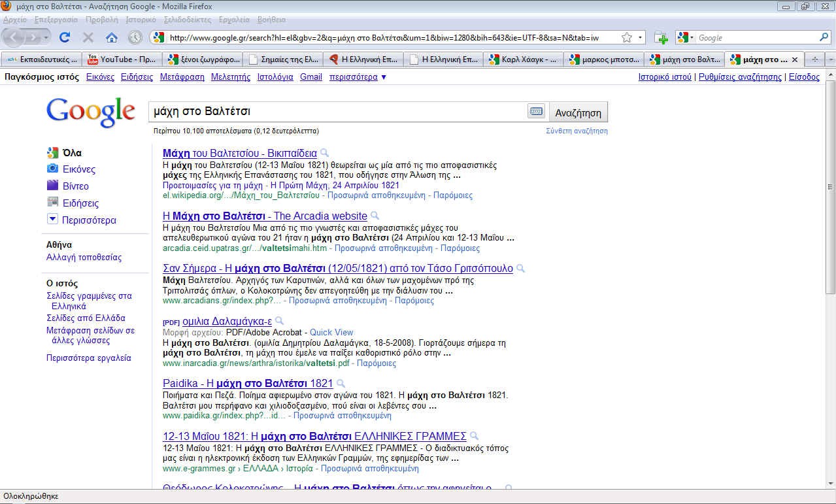Expand the Περισσότερα sidebar options arrow
This screenshot has height=504, width=836.
[x=53, y=220]
